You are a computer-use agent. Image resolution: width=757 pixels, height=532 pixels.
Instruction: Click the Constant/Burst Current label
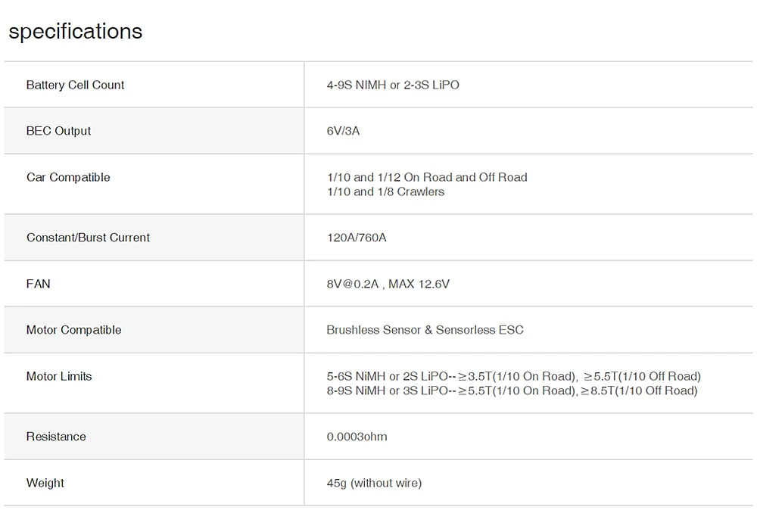(x=88, y=238)
